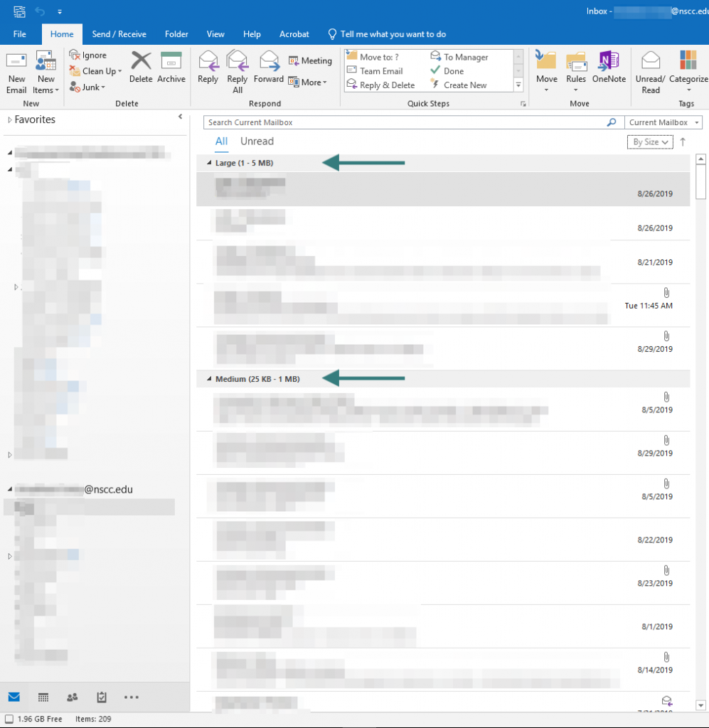Open the By Size sort dropdown
Screen dimensions: 709x728
pyautogui.click(x=650, y=142)
